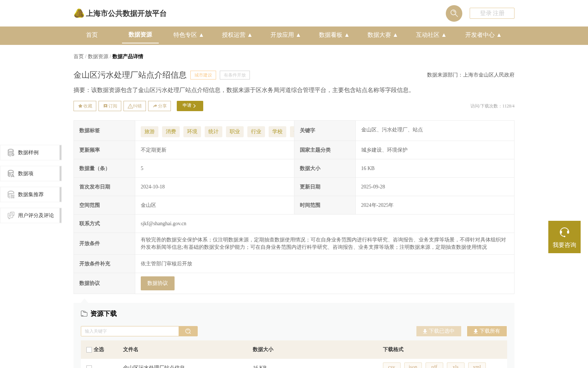Open the 数据协议 button
Viewport: 588px width, 368px height.
[x=158, y=283]
